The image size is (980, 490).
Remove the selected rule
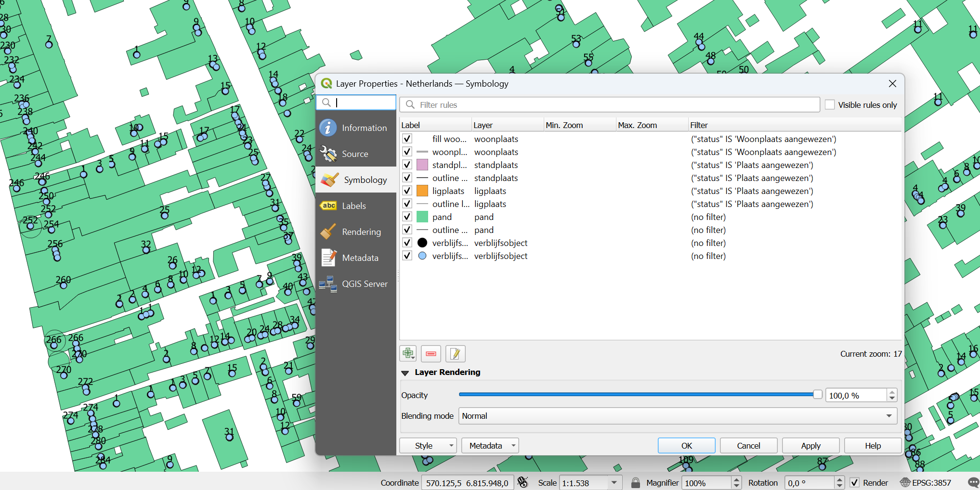pos(431,353)
